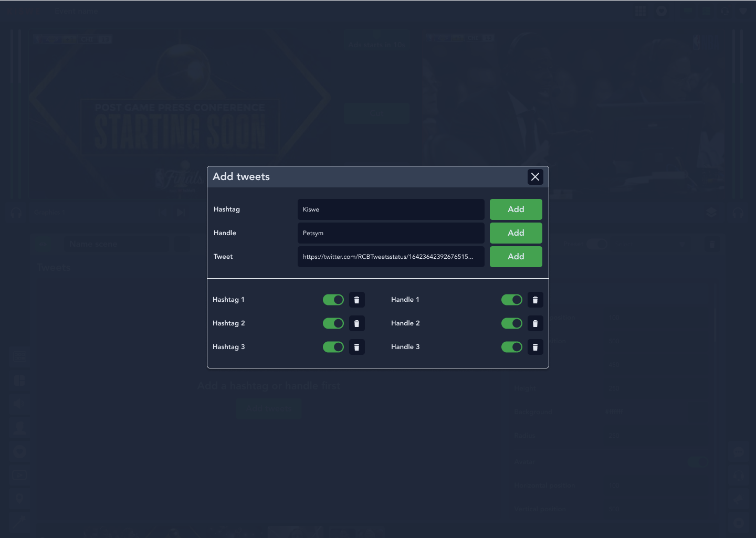Disable the Handle 2 switch
The height and width of the screenshot is (538, 756).
[x=512, y=323]
